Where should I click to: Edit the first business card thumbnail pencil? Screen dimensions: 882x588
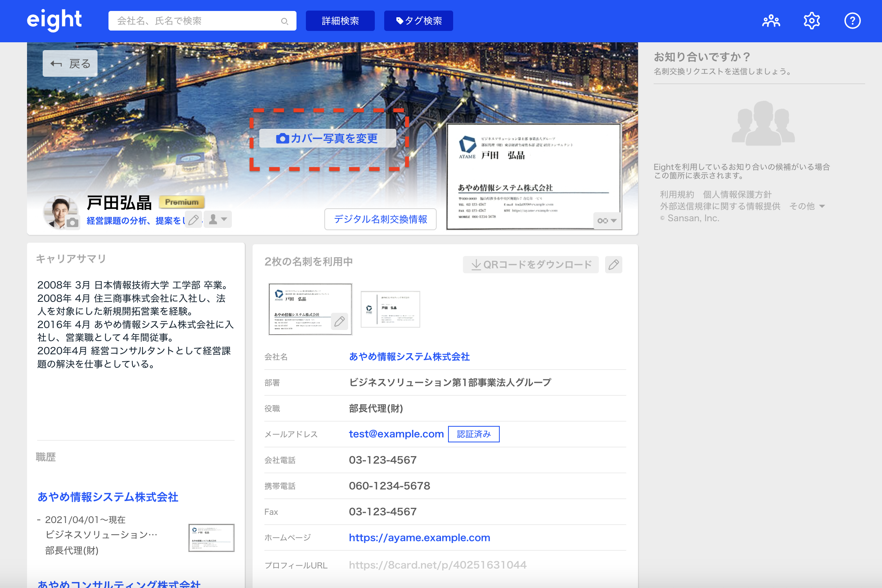coord(339,321)
